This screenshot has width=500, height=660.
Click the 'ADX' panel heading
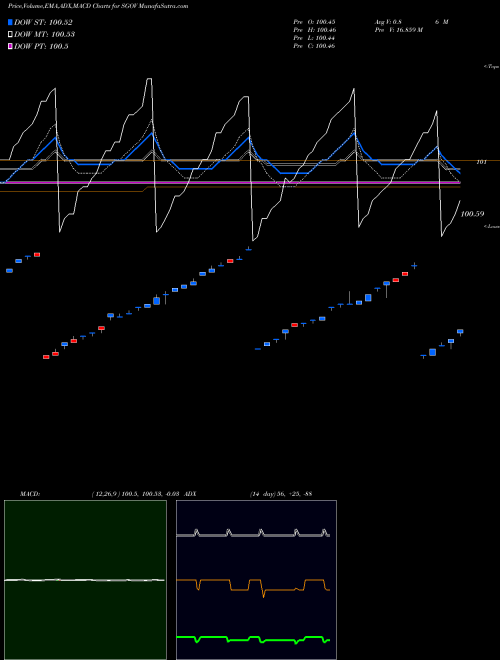pos(190,493)
